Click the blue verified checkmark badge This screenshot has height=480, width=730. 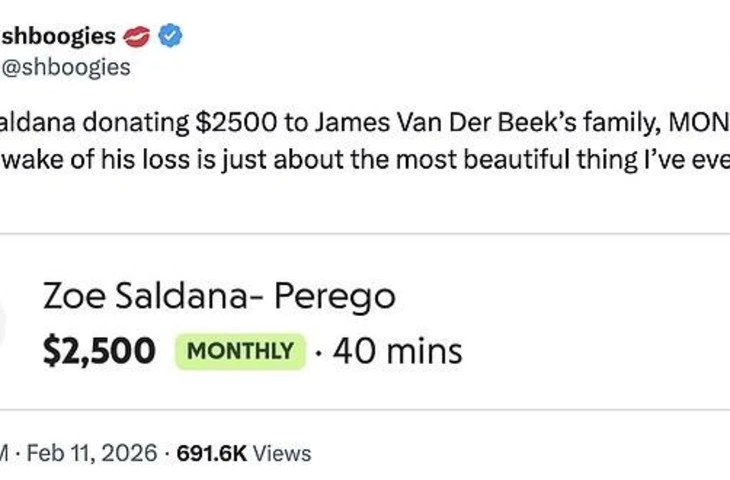click(170, 38)
